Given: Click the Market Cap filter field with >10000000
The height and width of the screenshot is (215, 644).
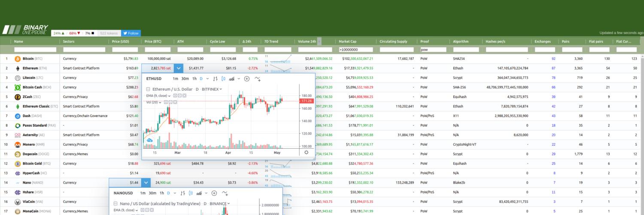Looking at the screenshot, I should coord(355,50).
